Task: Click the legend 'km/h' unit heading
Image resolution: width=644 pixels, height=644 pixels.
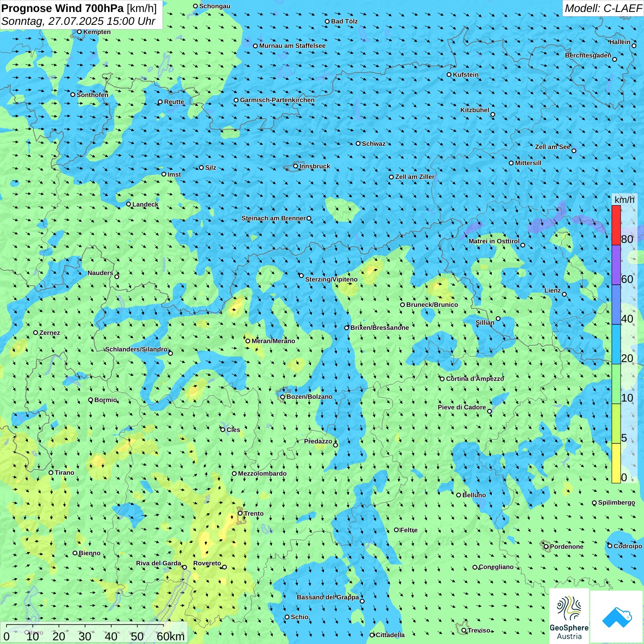Action: pos(624,200)
